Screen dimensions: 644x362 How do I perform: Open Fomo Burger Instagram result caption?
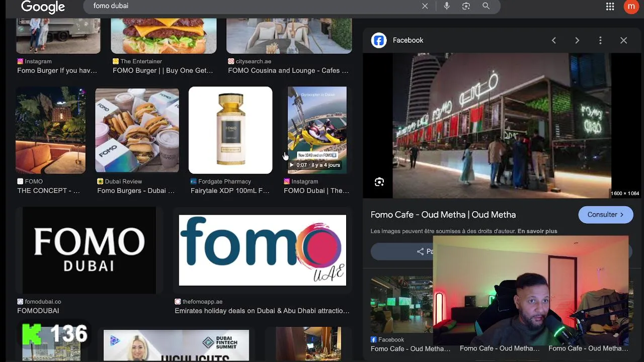(57, 71)
